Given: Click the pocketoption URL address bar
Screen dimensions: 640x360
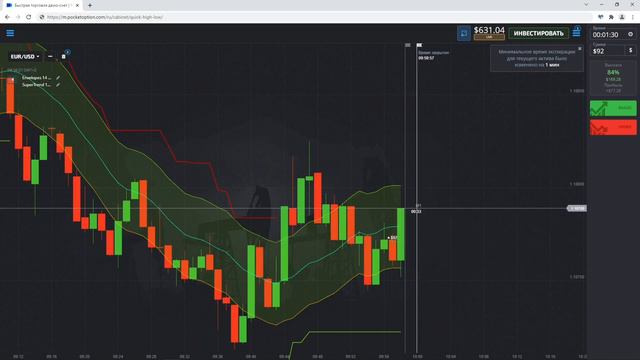Looking at the screenshot, I should tap(314, 17).
